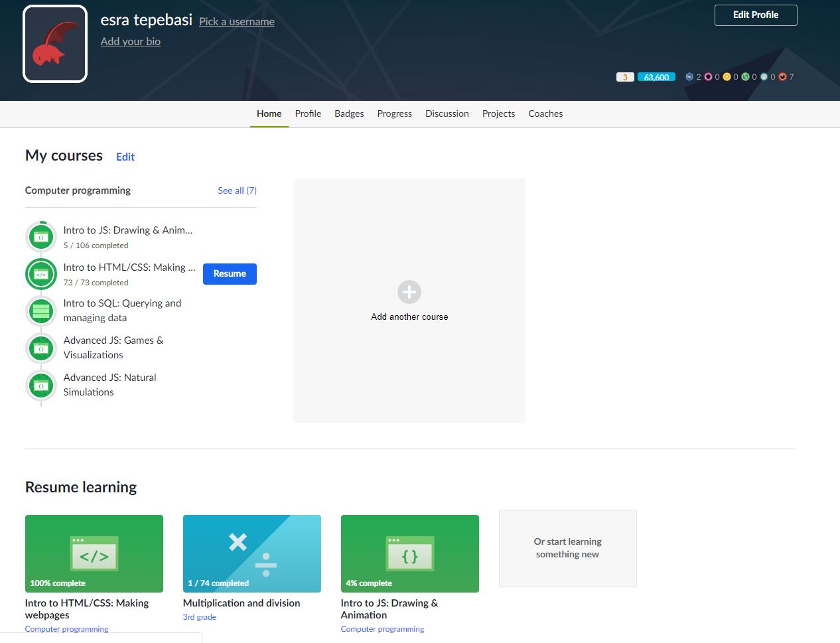Click the Add your bio link
Screen dimensions: 840x643
coord(131,41)
